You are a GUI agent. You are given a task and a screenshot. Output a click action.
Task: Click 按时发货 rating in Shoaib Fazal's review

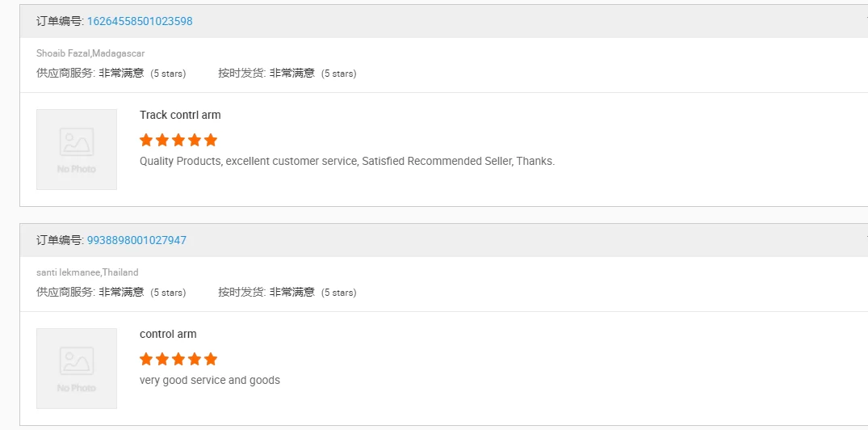287,73
